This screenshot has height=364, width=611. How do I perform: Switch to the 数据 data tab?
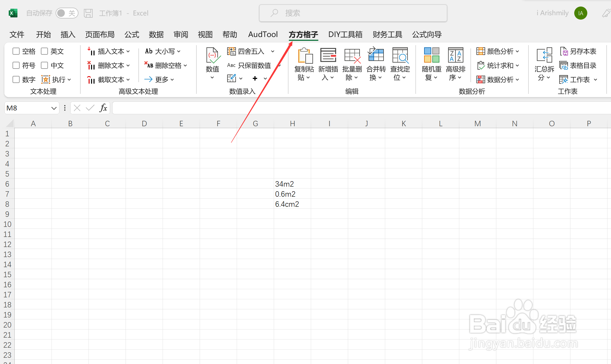coord(156,35)
